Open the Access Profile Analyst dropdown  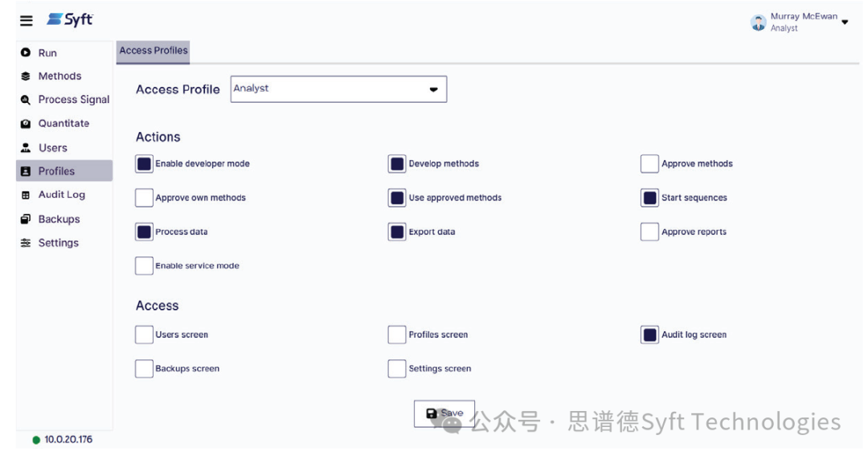coord(338,89)
